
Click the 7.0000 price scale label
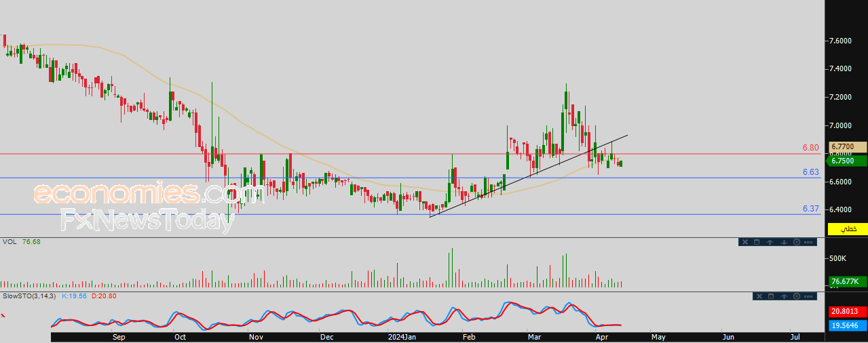coord(840,126)
